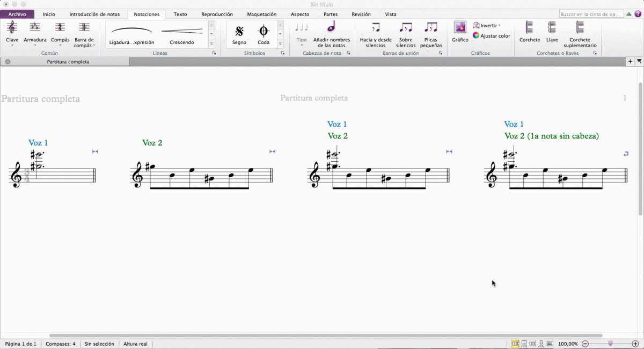Switch to the Inicio tab

point(49,14)
